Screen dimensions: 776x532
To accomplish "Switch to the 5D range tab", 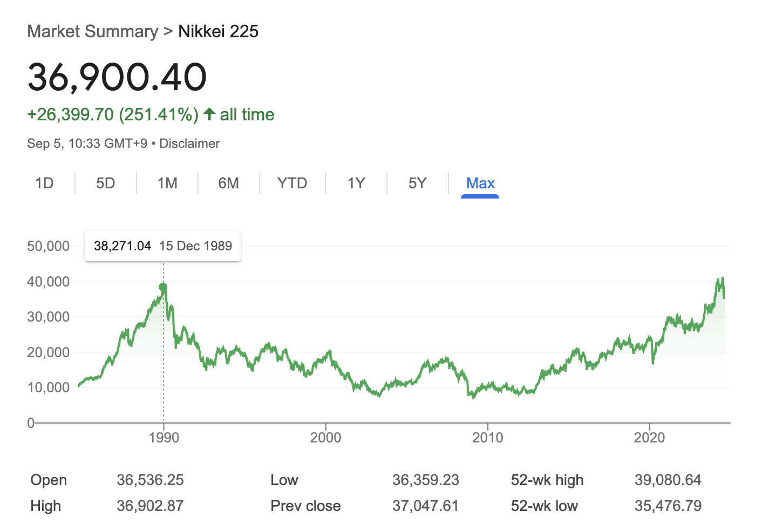I will click(106, 183).
